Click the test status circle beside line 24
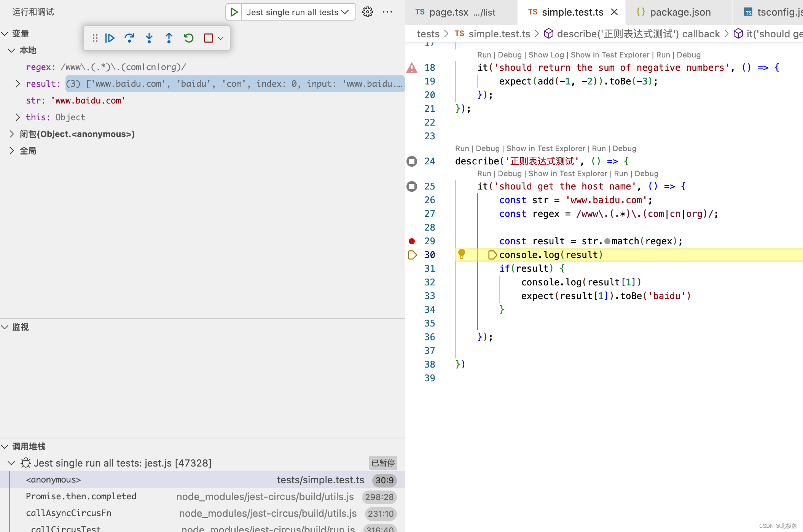803x532 pixels. coord(412,161)
